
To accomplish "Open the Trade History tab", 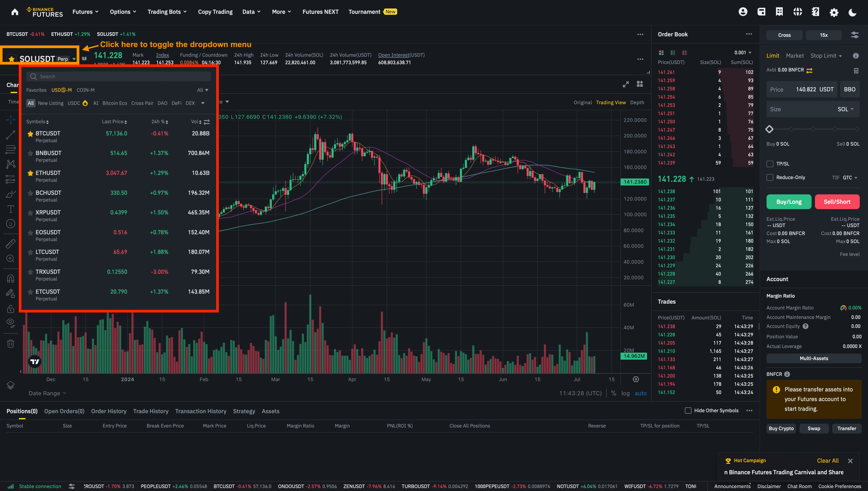I will tap(151, 411).
